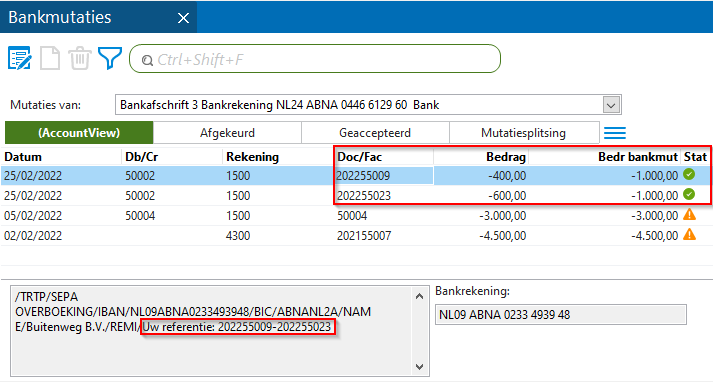Click amount -400,00 in Bedrag column

click(507, 176)
